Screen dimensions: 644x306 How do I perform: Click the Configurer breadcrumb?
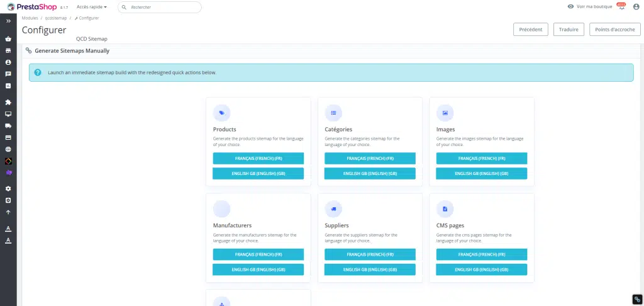pyautogui.click(x=87, y=18)
